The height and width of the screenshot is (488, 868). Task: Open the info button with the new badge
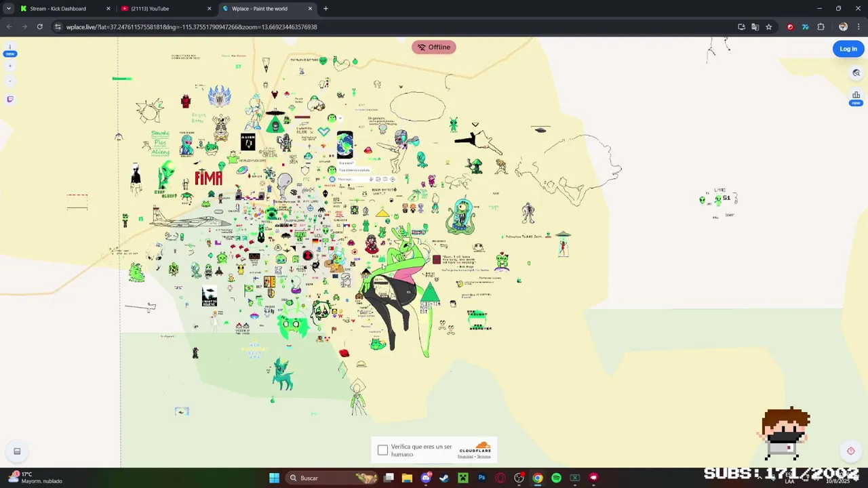[10, 49]
